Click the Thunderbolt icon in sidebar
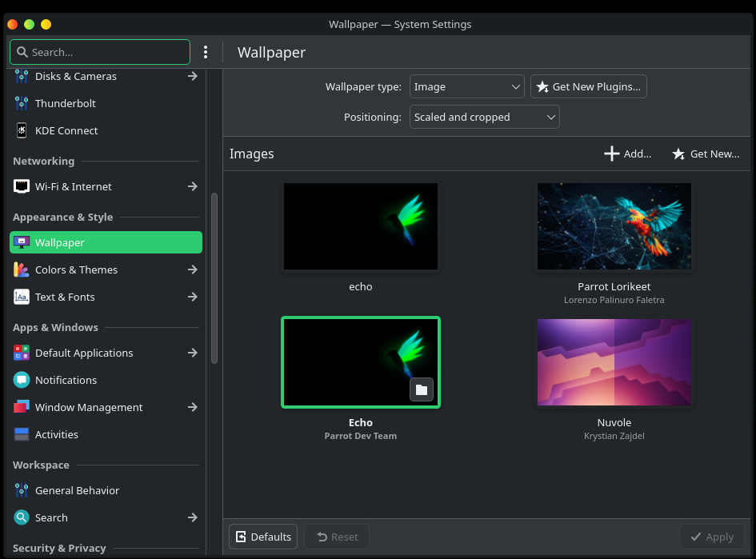This screenshot has height=559, width=756. tap(22, 103)
